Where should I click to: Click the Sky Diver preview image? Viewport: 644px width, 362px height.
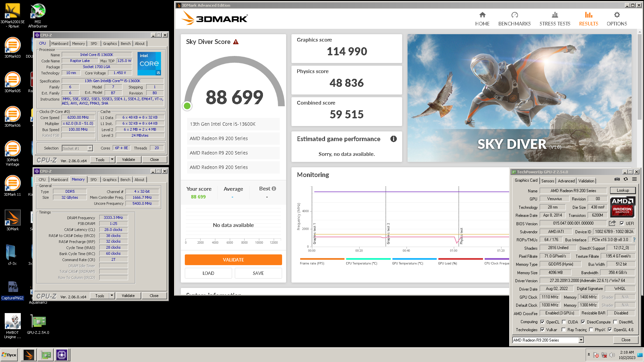[519, 98]
